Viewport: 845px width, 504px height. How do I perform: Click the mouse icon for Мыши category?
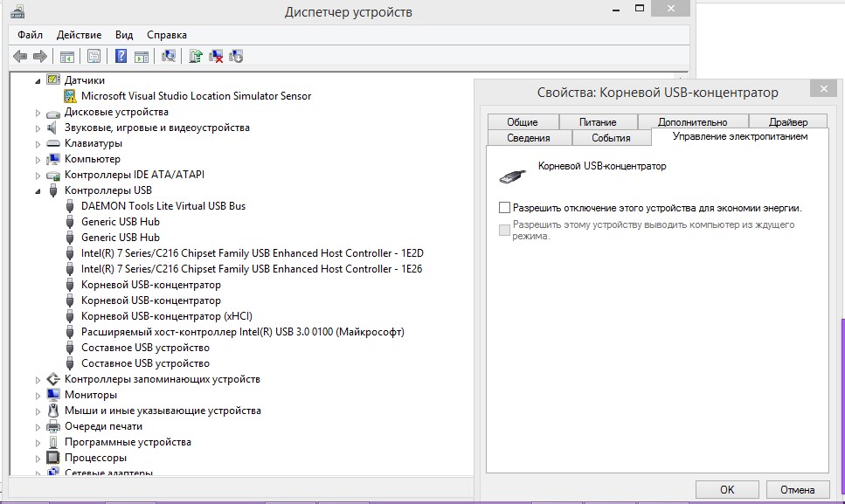pyautogui.click(x=53, y=411)
